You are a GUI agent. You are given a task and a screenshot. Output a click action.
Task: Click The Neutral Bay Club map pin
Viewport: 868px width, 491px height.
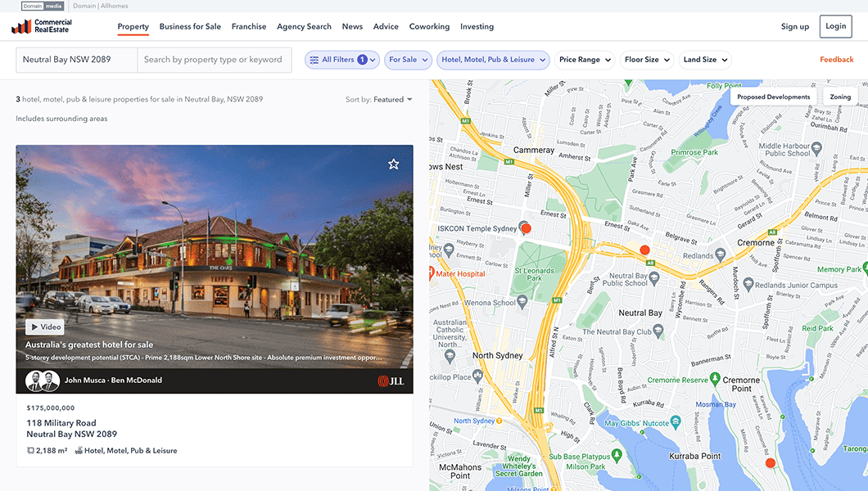(658, 331)
